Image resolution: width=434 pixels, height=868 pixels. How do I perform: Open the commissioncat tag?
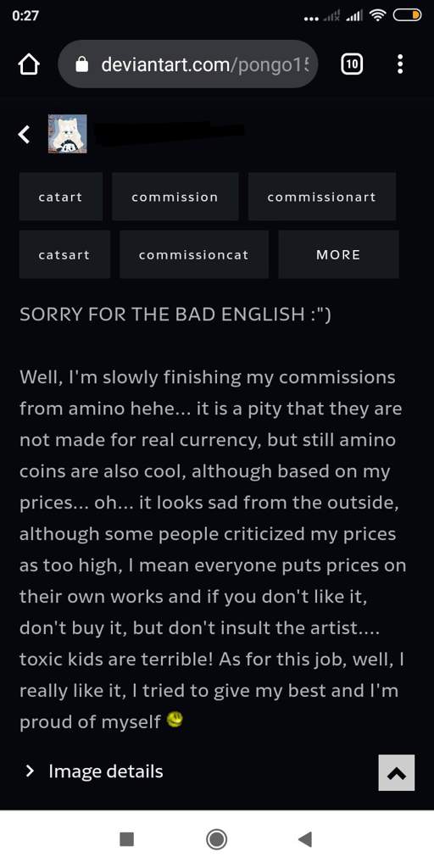pyautogui.click(x=194, y=254)
